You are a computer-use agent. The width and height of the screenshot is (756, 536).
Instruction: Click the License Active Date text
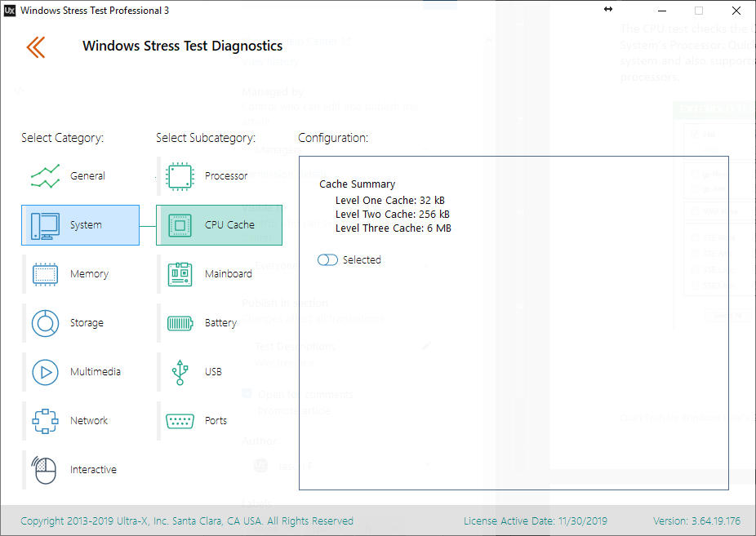[536, 521]
